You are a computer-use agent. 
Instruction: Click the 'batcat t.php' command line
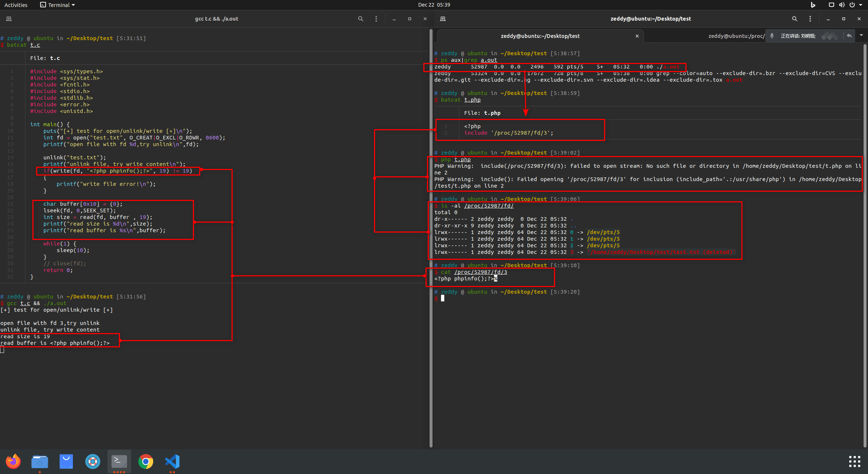[461, 100]
